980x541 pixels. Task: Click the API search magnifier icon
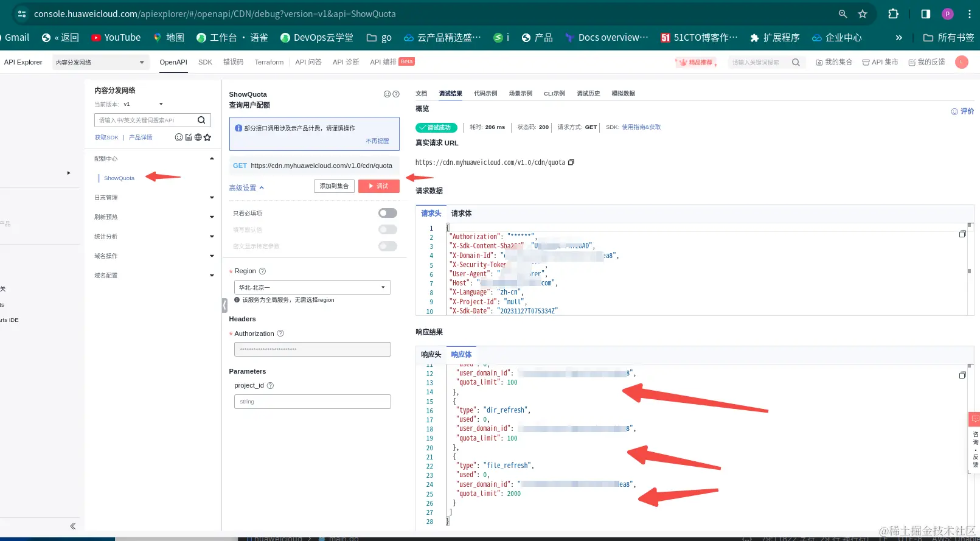201,120
